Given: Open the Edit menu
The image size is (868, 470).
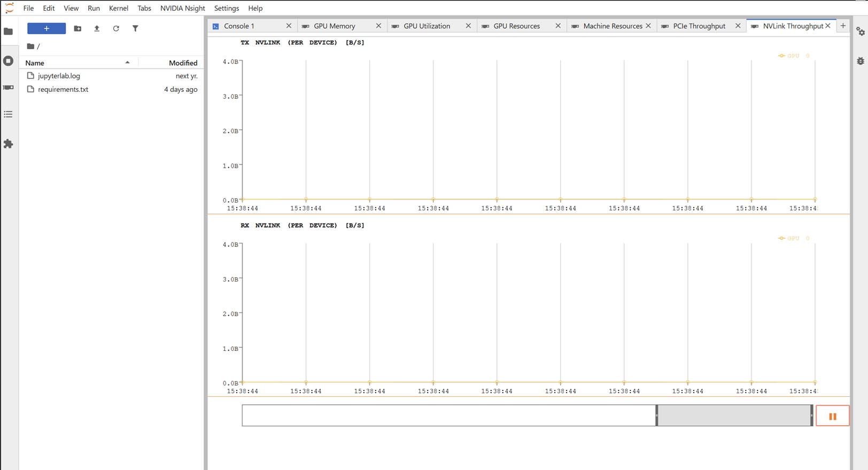Looking at the screenshot, I should 49,8.
